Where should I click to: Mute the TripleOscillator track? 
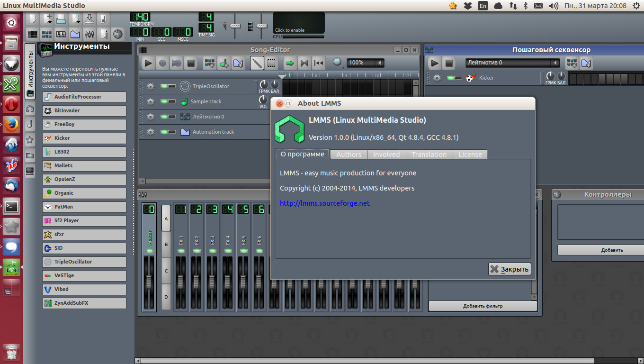(163, 86)
